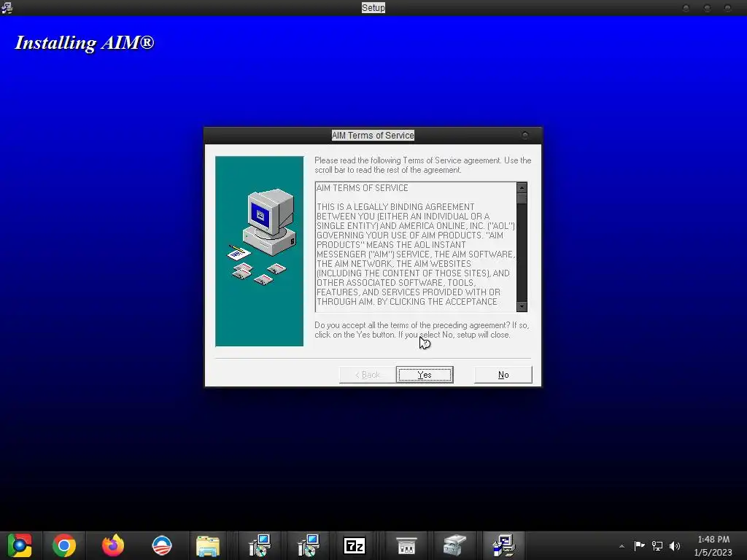
Task: Open the network tray icon
Action: pos(657,545)
